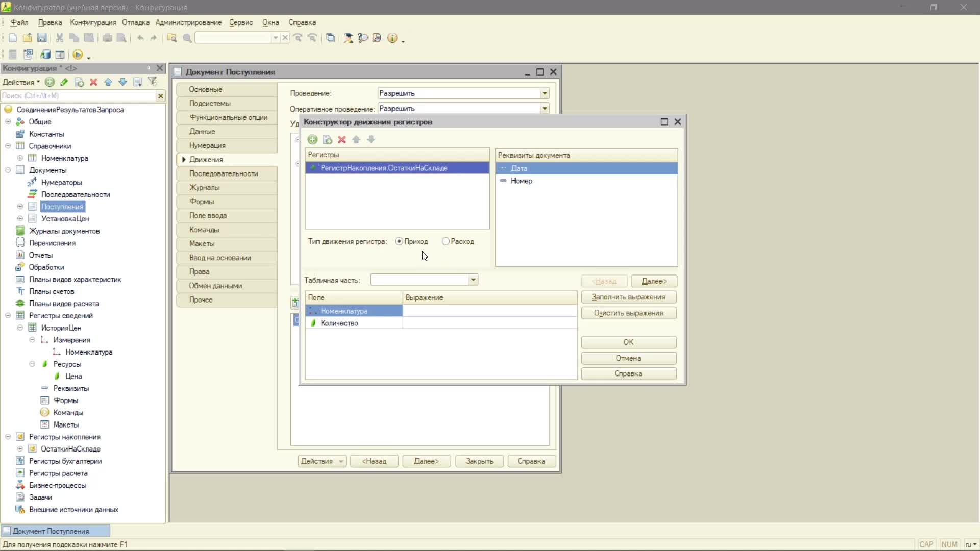Expand the ОстаткиНаСкладе register node
Image resolution: width=980 pixels, height=551 pixels.
click(20, 449)
